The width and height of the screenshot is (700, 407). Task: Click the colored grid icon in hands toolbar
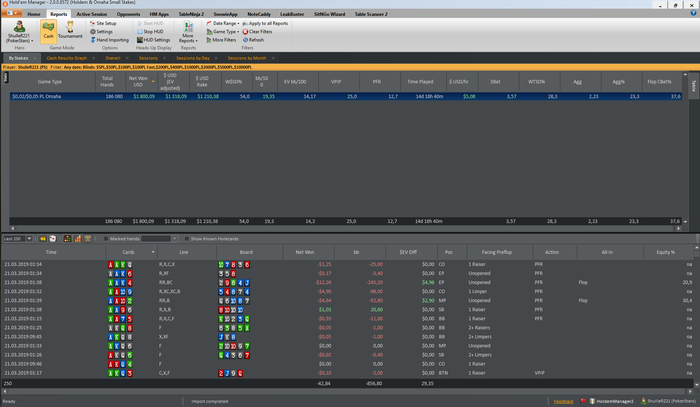coord(67,239)
